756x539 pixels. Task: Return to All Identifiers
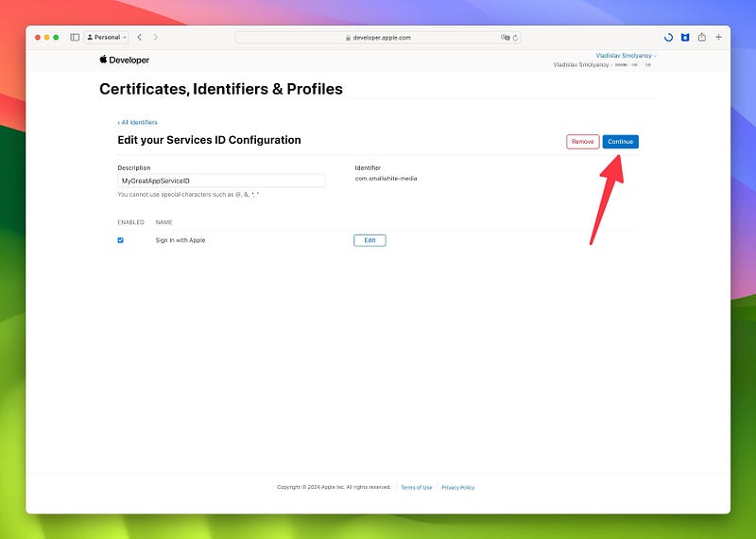[137, 123]
